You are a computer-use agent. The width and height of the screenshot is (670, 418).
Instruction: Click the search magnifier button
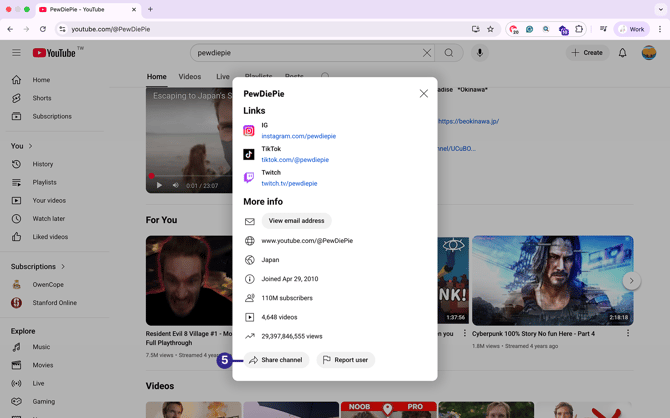pyautogui.click(x=449, y=53)
